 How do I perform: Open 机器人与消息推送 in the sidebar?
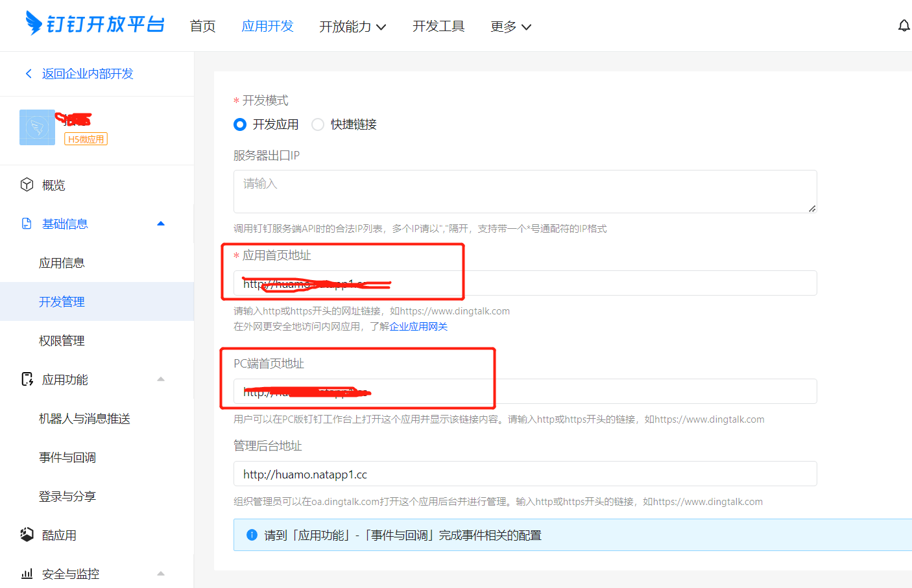point(84,418)
